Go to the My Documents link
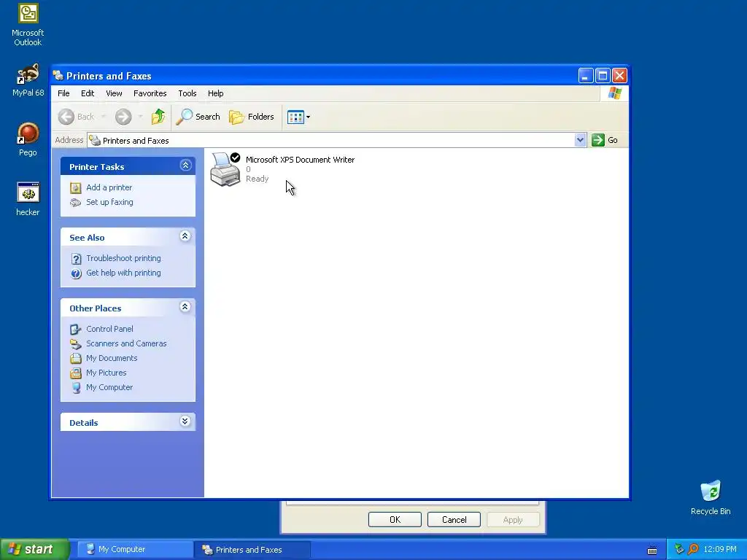 [112, 358]
